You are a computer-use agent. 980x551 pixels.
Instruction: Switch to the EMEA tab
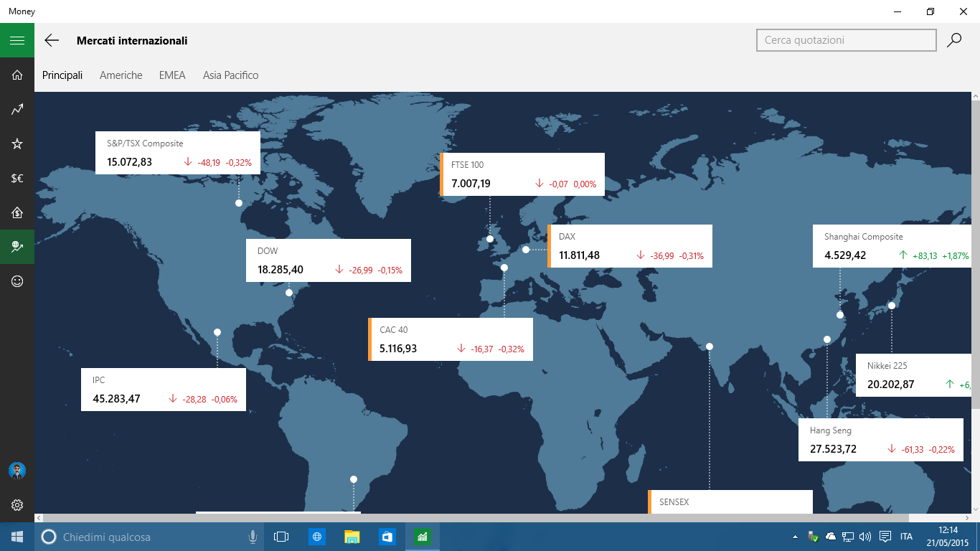click(172, 75)
